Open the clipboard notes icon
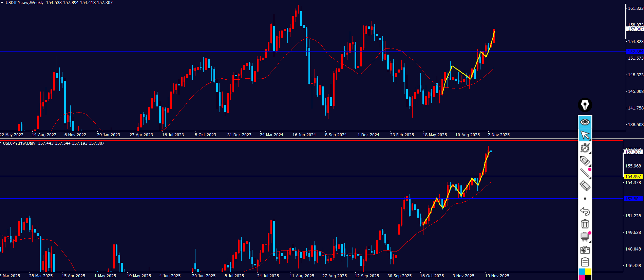644x280 pixels. pos(585,262)
